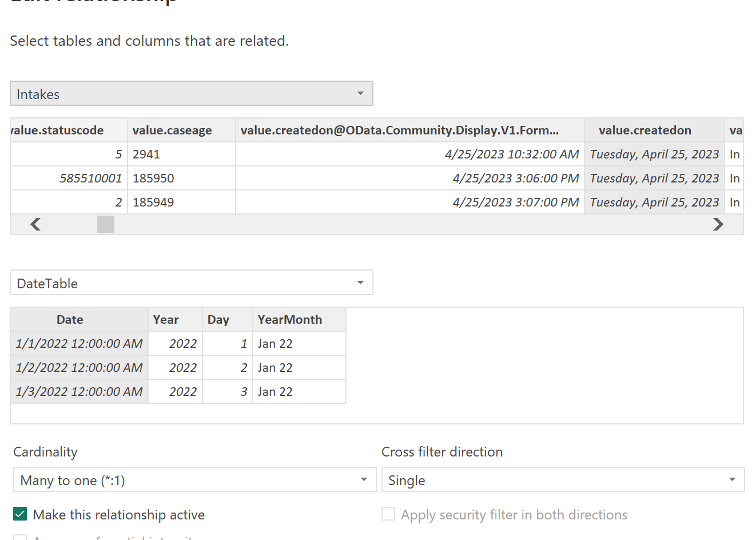Select the value.caseage column header
Viewport: 756px width, 540px height.
[181, 130]
